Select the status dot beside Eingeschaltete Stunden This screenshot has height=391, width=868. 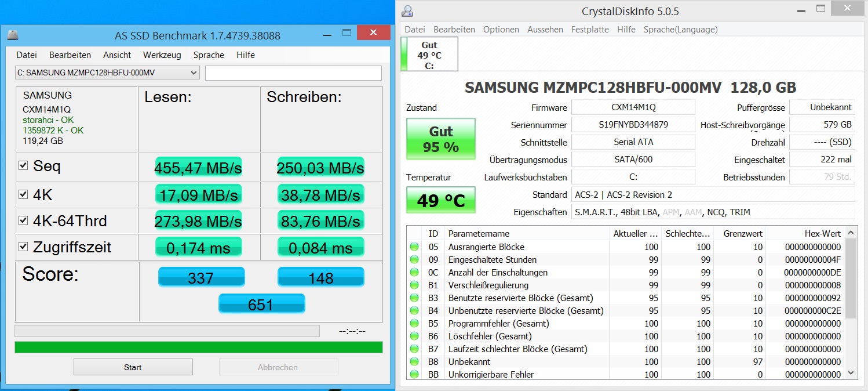tap(414, 260)
